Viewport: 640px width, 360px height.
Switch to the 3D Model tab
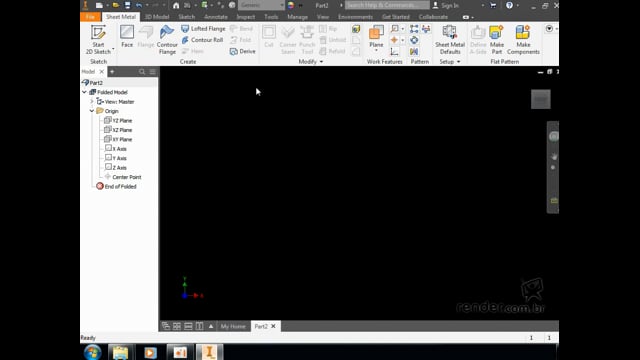[157, 17]
